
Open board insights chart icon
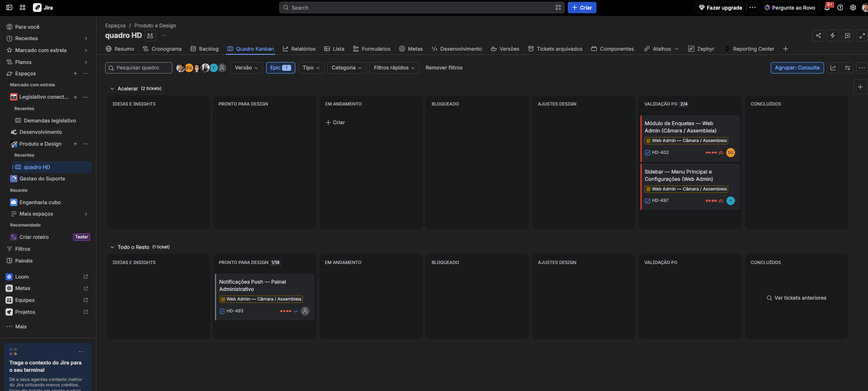click(833, 68)
